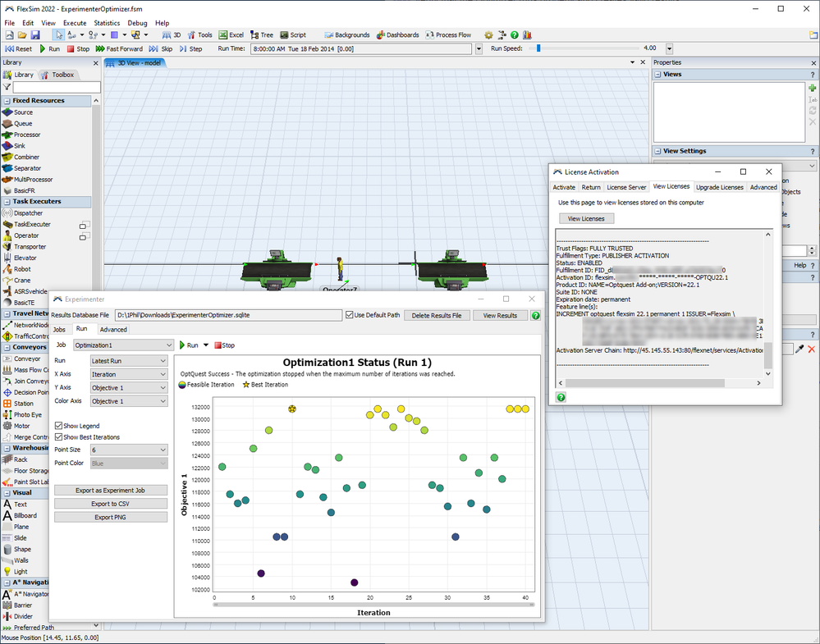Open the Script console button
This screenshot has height=644, width=820.
tap(293, 35)
